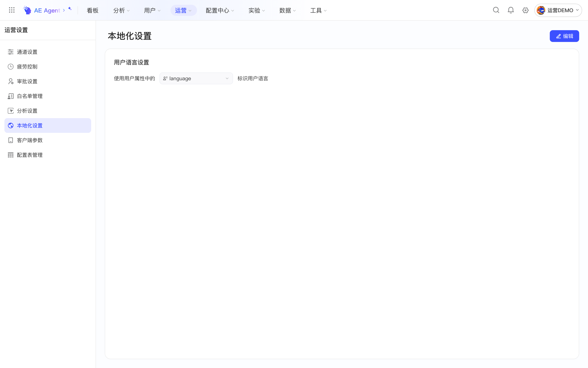Click the sparkle icon beside AE Agent

click(70, 9)
